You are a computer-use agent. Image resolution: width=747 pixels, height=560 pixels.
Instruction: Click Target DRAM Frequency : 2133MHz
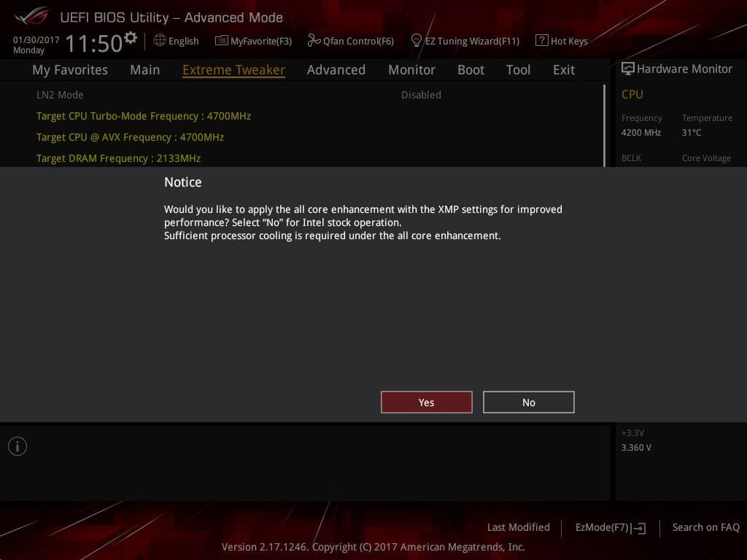(119, 158)
